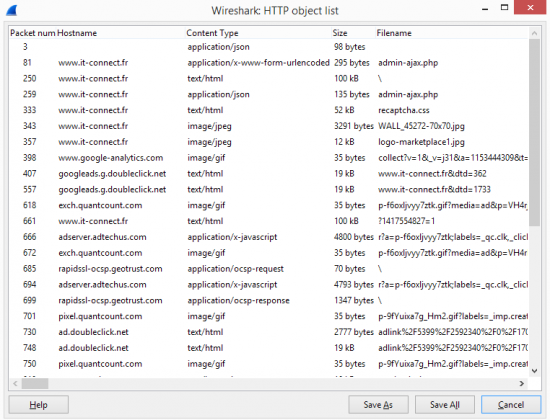
Task: Click the 4800 bytes size cell
Action: pyautogui.click(x=354, y=237)
